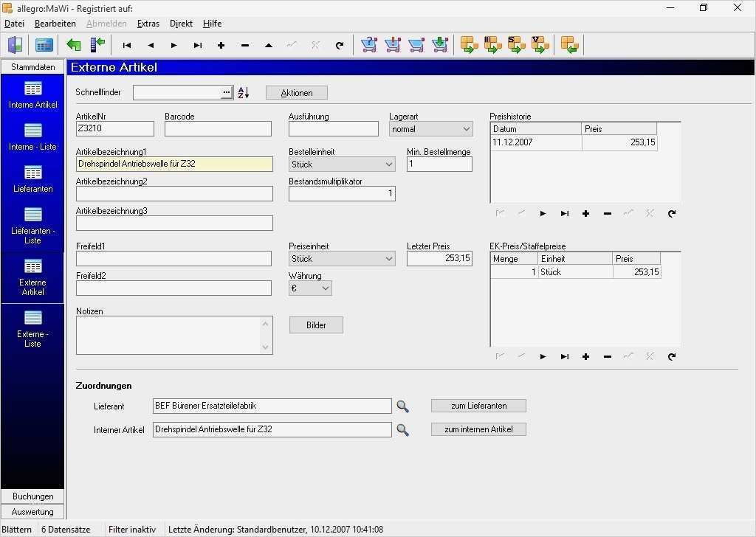Select the Interne Artikel sidebar icon

pos(32,94)
